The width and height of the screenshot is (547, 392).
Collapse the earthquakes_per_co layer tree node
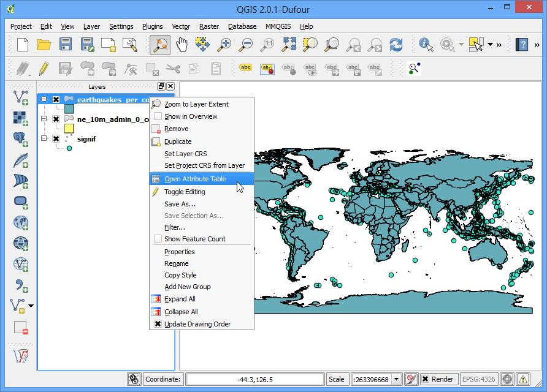(x=44, y=99)
